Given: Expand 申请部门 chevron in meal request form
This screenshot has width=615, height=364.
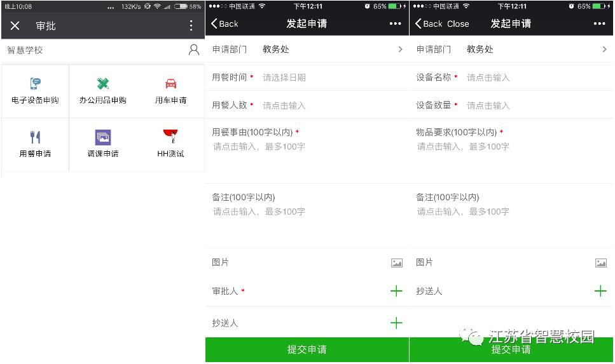Looking at the screenshot, I should pyautogui.click(x=400, y=50).
